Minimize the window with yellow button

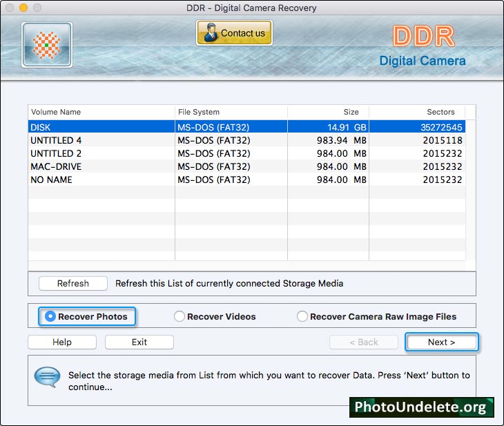pos(23,8)
